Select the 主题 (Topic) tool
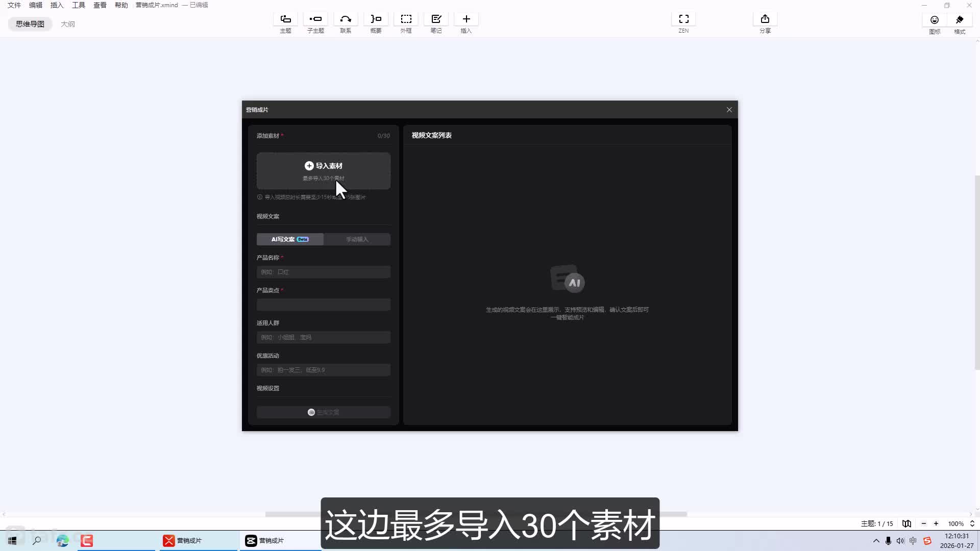The width and height of the screenshot is (980, 551). pyautogui.click(x=285, y=23)
